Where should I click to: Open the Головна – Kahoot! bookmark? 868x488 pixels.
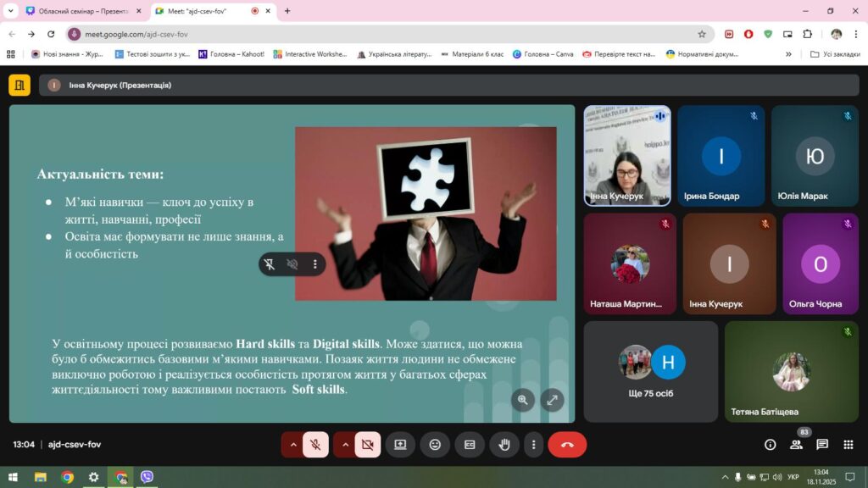(x=231, y=54)
